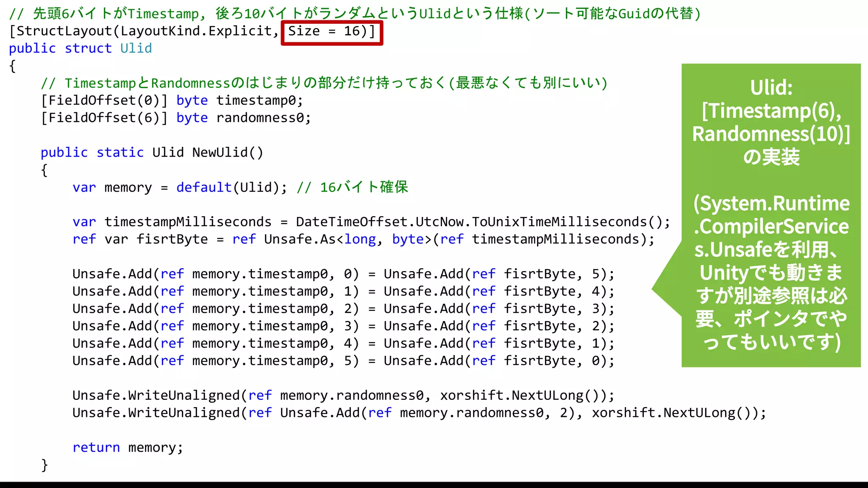Click the 'var memory = default(Ulid);' statement

(x=180, y=187)
